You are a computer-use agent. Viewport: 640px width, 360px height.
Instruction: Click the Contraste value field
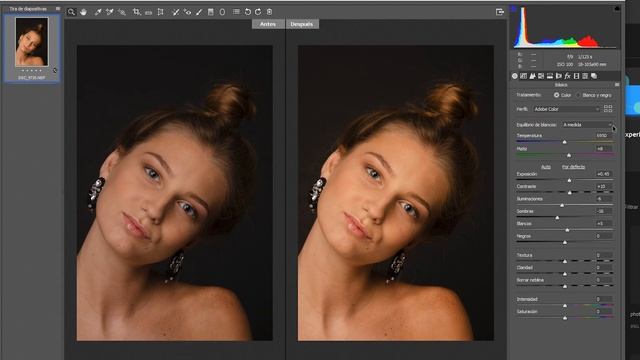(x=603, y=186)
